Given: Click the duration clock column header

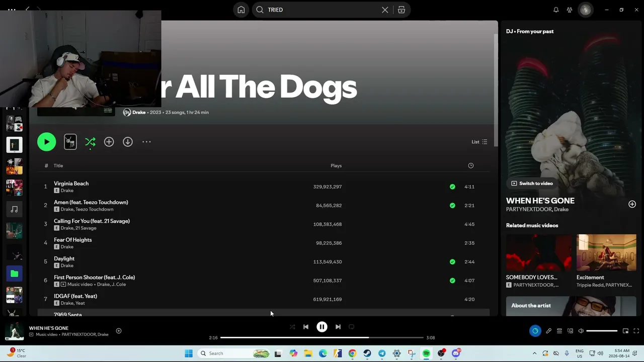Looking at the screenshot, I should [x=471, y=165].
